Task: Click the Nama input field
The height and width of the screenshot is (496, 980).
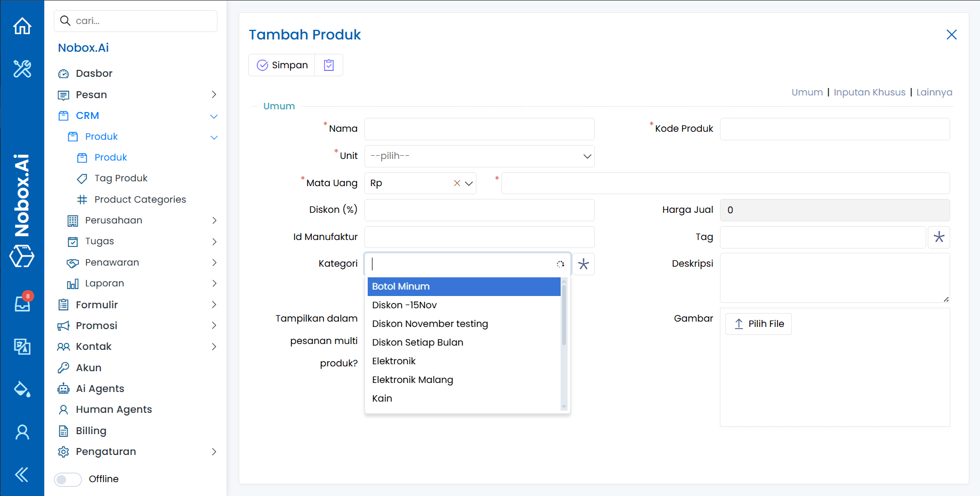Action: tap(479, 129)
